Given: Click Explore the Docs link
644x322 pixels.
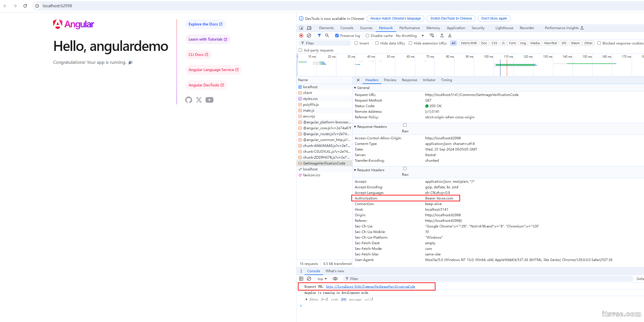Looking at the screenshot, I should point(206,24).
